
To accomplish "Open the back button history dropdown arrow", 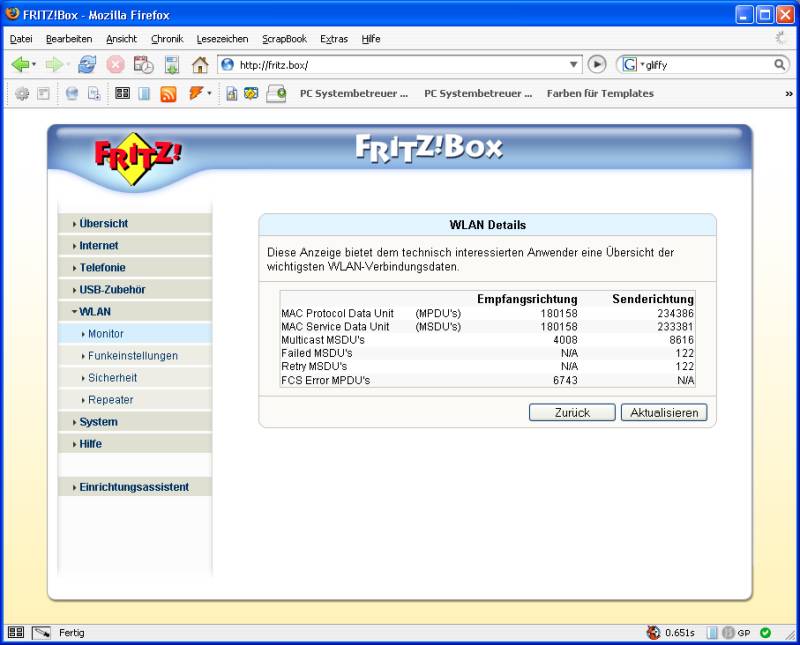I will [34, 65].
